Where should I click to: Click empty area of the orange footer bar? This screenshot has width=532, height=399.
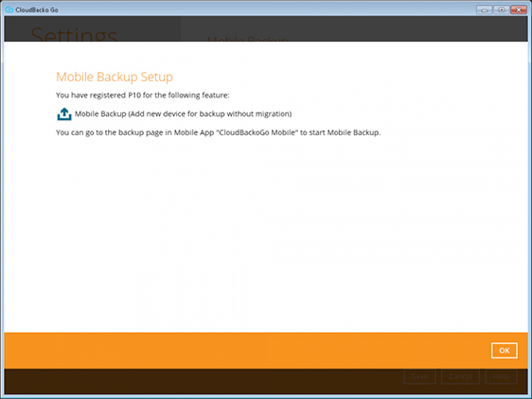point(238,350)
